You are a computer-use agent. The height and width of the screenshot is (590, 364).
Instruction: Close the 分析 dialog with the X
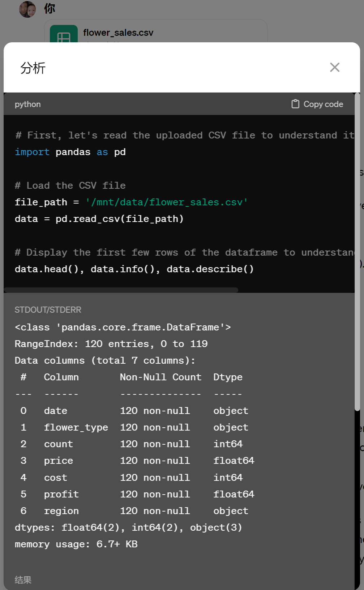(335, 67)
